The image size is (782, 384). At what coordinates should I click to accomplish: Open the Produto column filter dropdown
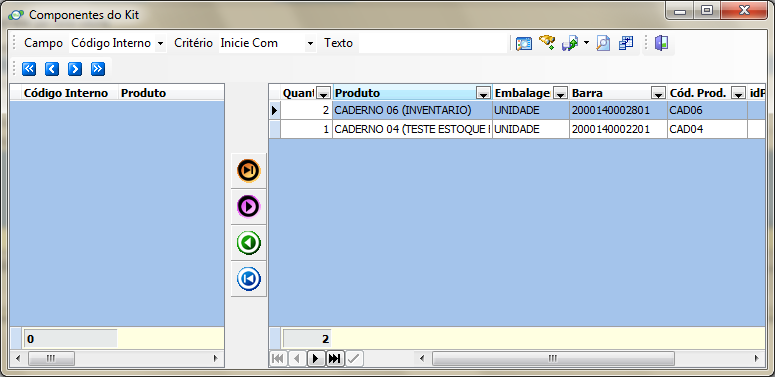click(x=483, y=93)
